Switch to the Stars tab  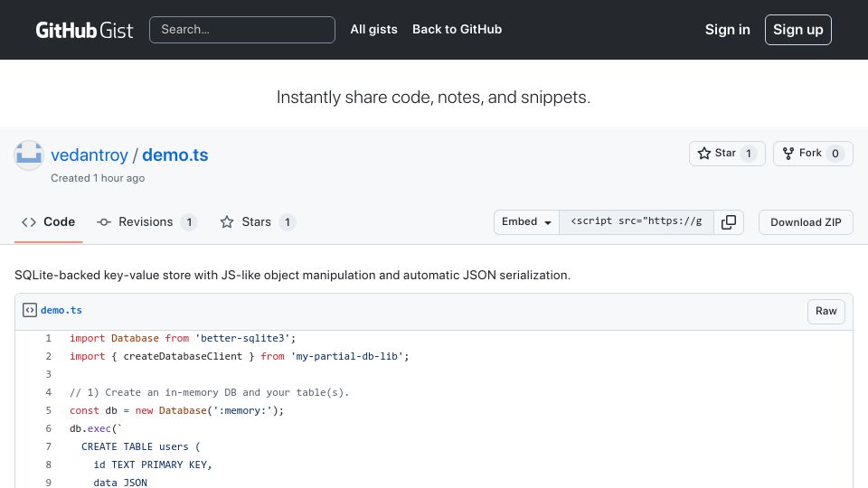click(258, 222)
